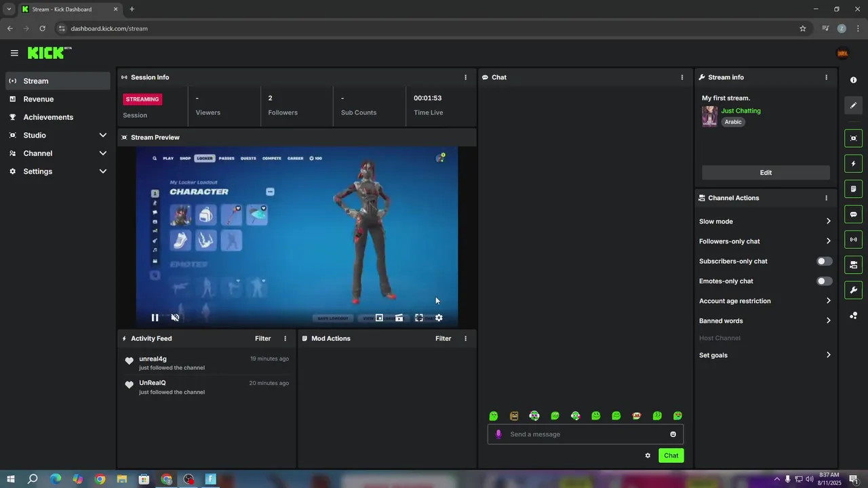Screen dimensions: 868x488
Task: Toggle Emotes-only chat switch
Action: click(824, 281)
